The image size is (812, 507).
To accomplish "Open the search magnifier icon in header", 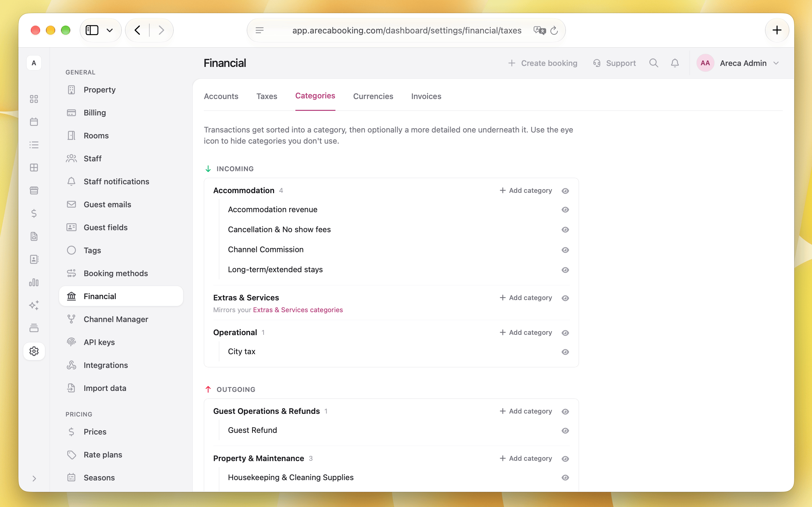I will pyautogui.click(x=653, y=63).
